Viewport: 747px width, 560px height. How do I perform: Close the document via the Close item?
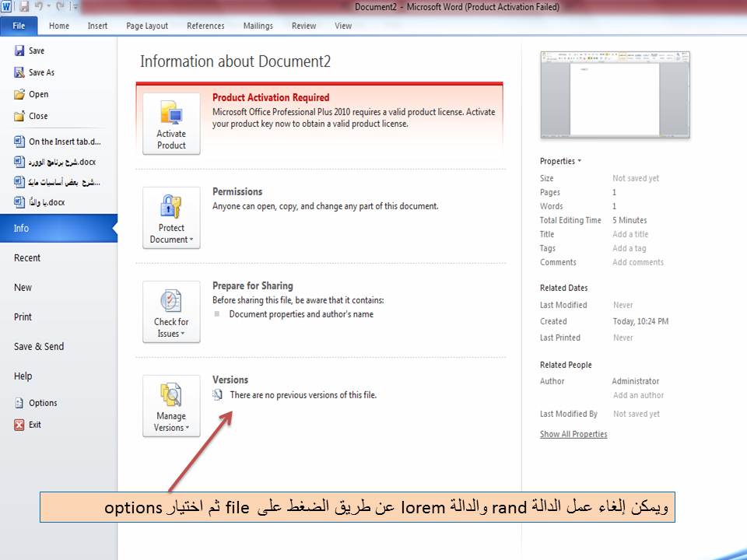click(31, 116)
